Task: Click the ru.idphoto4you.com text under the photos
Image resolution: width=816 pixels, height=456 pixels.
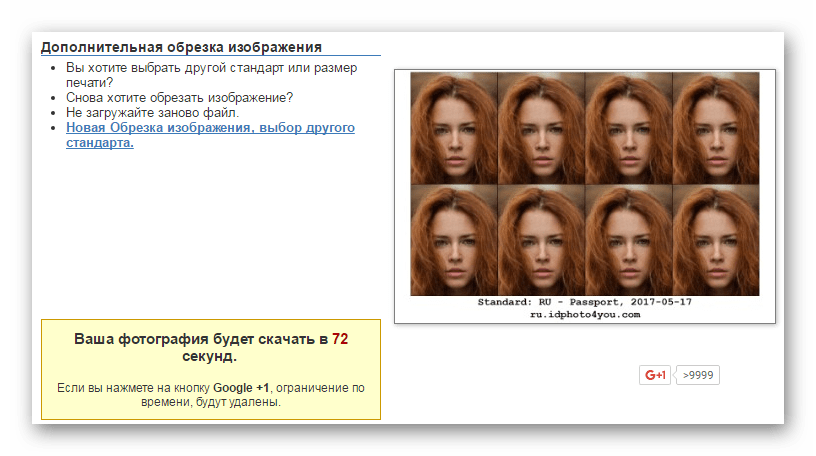Action: [584, 314]
